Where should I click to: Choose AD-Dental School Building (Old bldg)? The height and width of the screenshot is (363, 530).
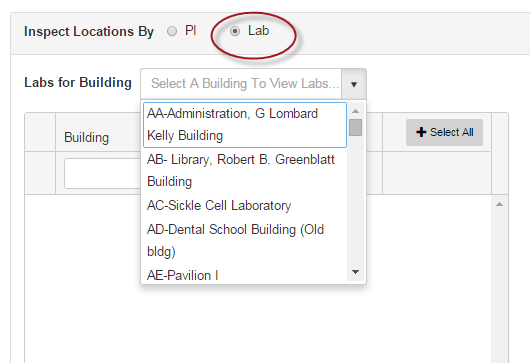coord(245,240)
